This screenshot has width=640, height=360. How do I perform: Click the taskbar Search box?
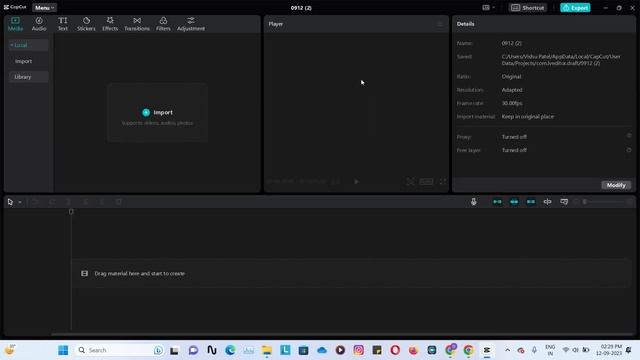(119, 350)
